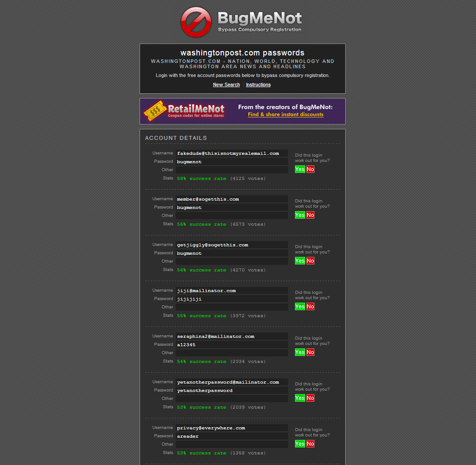
Task: Select username member@sogetthis.com field
Action: (x=232, y=199)
